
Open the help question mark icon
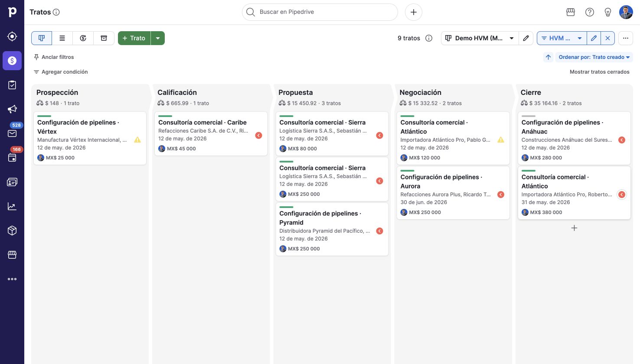(590, 12)
